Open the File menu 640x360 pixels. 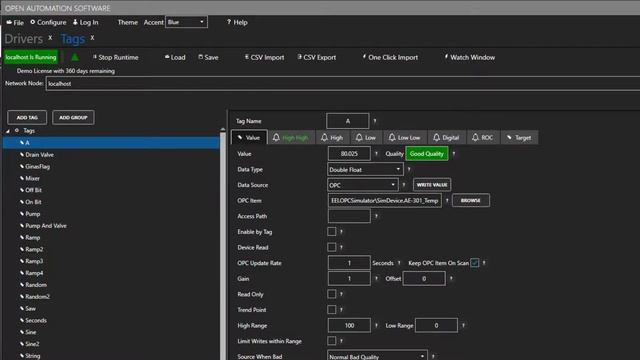[15, 22]
